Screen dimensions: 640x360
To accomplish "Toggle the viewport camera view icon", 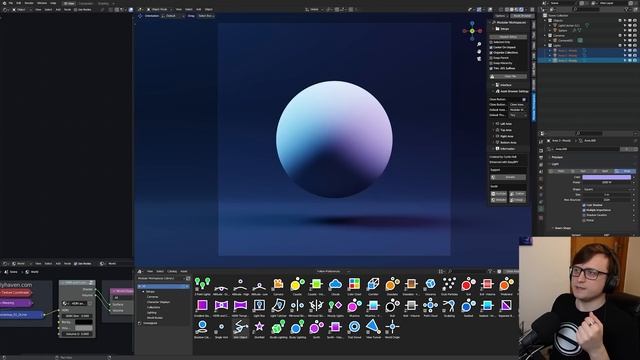I will tap(479, 59).
